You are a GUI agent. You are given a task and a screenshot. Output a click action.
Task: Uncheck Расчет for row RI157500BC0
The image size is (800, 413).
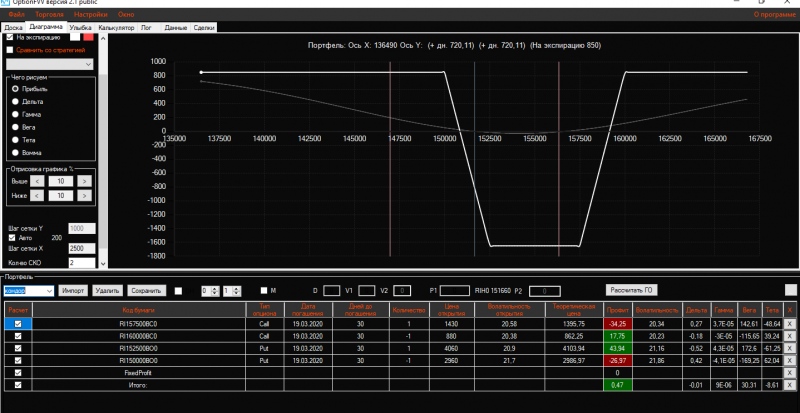coord(18,324)
